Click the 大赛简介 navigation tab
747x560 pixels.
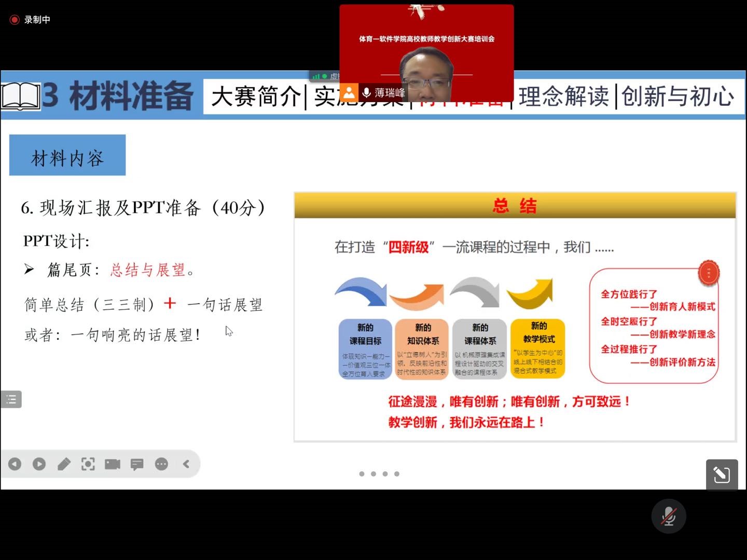[256, 96]
